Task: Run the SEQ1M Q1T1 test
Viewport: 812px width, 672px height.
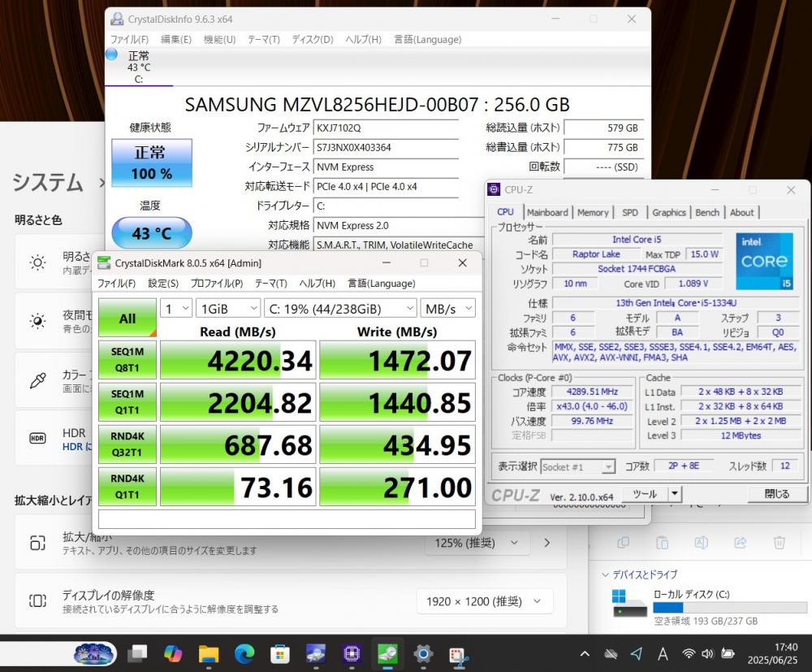Action: [x=127, y=402]
